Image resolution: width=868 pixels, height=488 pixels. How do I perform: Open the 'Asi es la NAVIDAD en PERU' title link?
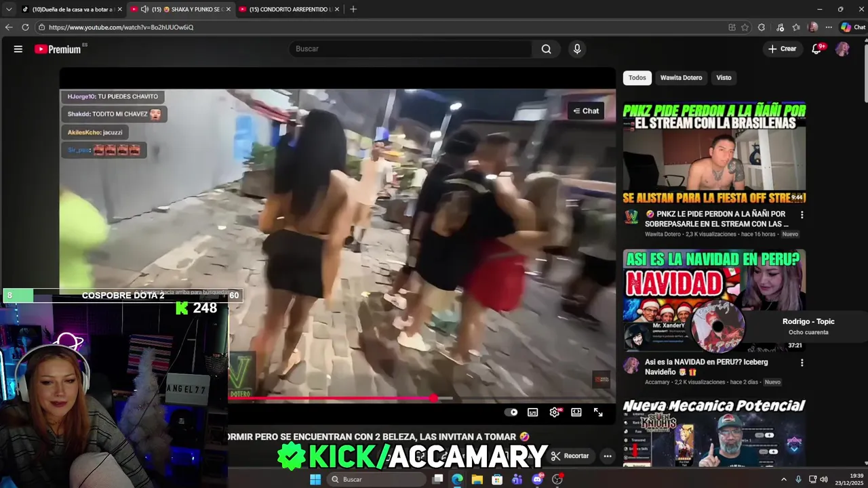(707, 367)
